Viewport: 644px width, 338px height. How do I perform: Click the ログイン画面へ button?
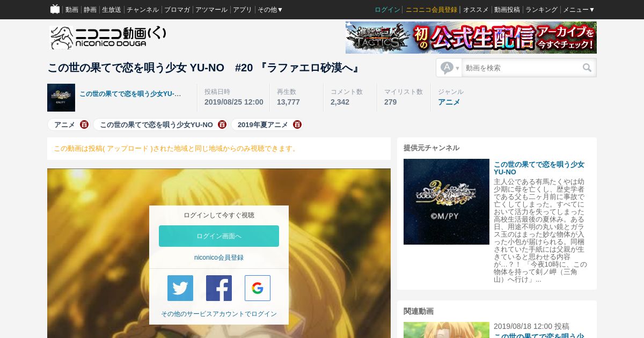tap(219, 236)
